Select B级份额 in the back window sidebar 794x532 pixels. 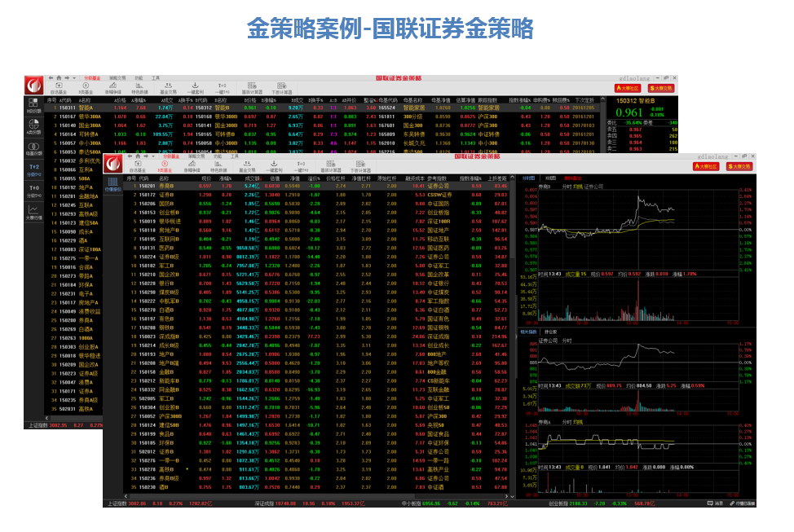(34, 105)
